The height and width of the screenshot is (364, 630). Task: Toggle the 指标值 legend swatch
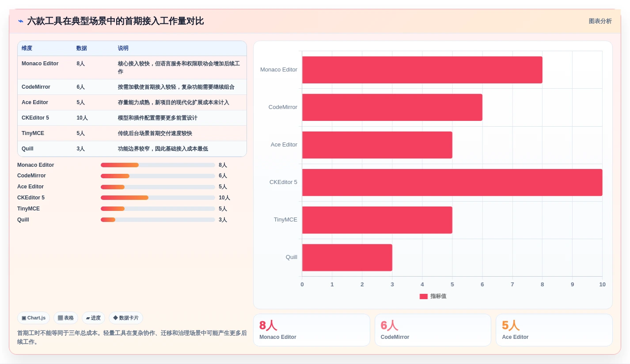(x=424, y=296)
